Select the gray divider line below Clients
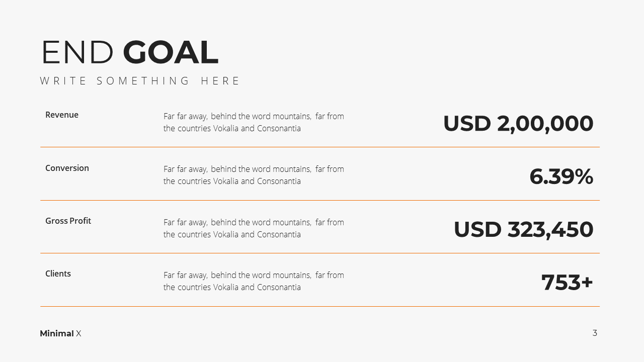644x362 pixels. tap(320, 306)
